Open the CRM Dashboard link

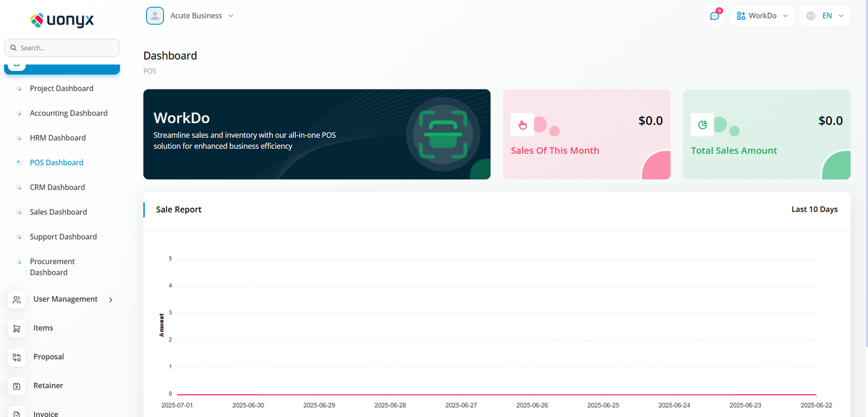[57, 187]
